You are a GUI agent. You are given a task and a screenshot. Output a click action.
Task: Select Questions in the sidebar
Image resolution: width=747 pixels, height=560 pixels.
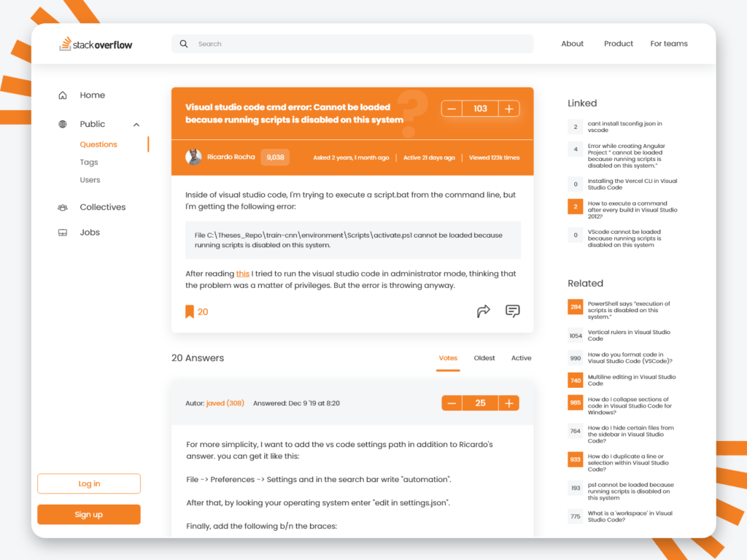click(x=98, y=144)
